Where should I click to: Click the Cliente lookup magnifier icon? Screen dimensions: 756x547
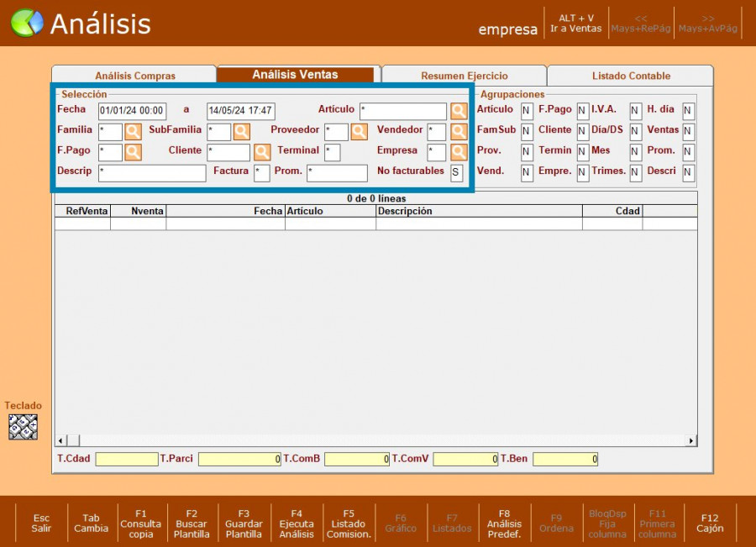coord(262,152)
